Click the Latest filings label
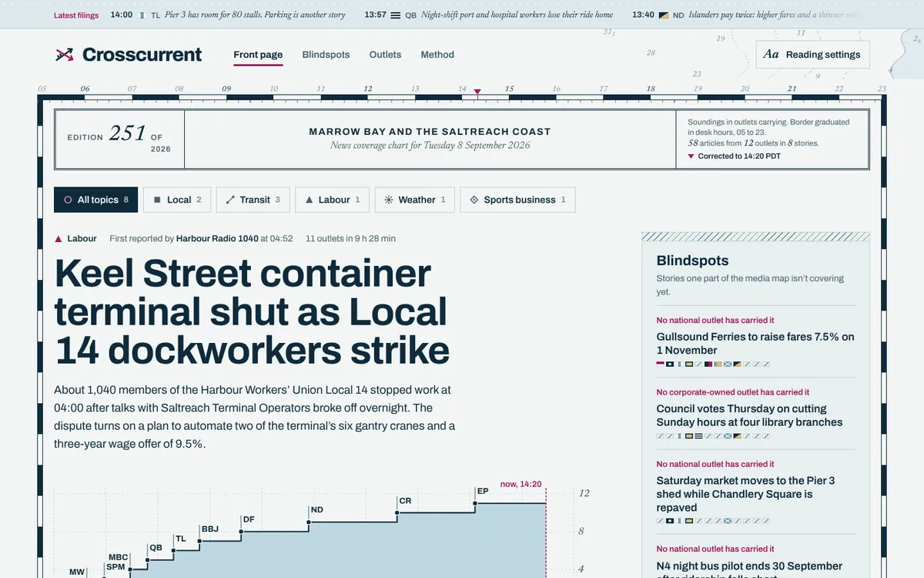Image resolution: width=924 pixels, height=578 pixels. 76,15
